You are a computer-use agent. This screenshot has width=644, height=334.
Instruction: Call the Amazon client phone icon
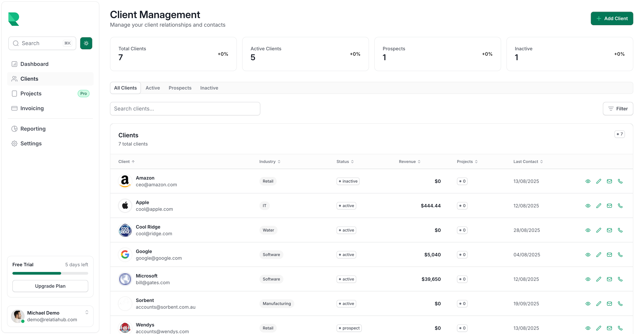[x=620, y=181]
